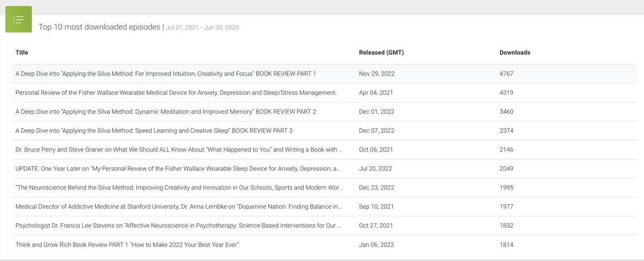Click release date Oct 06, 2021
The width and height of the screenshot is (644, 261).
point(376,150)
